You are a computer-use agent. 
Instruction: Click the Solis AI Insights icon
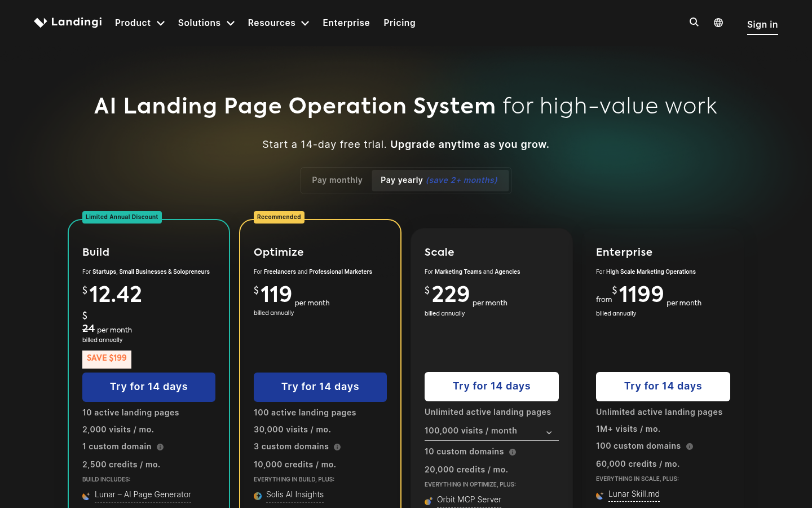[258, 496]
